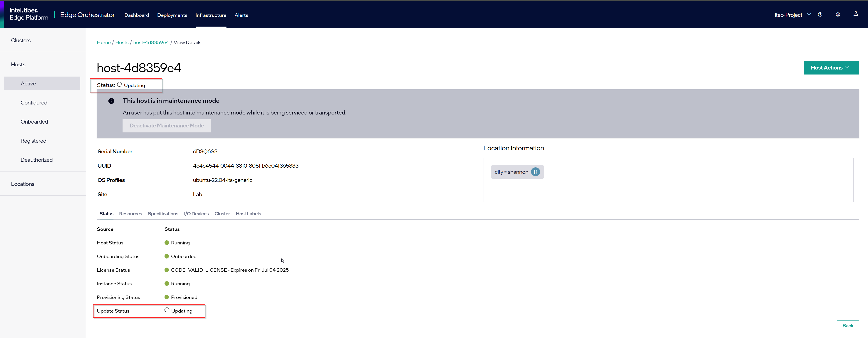Select the I/O Devices tab

coord(196,214)
